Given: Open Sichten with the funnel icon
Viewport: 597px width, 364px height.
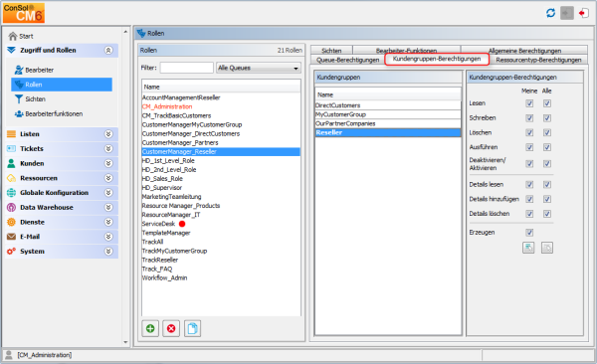Looking at the screenshot, I should pyautogui.click(x=35, y=99).
